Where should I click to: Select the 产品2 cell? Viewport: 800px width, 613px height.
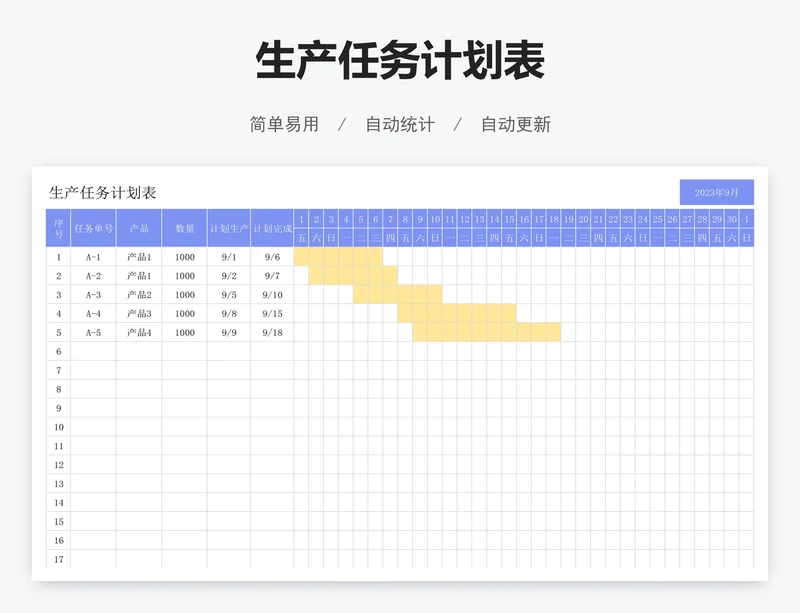[139, 295]
